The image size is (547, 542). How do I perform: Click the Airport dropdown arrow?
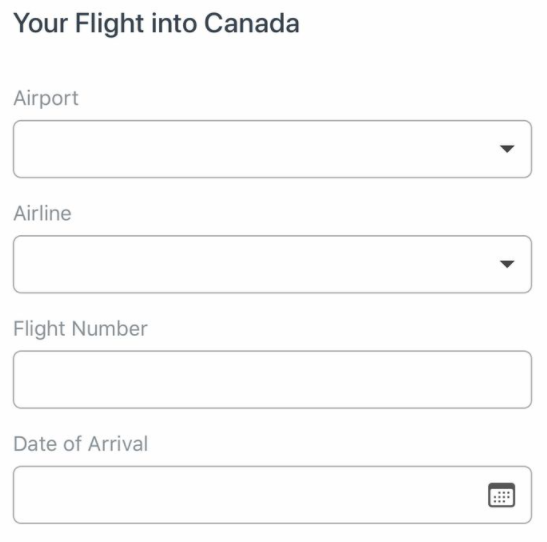tap(507, 149)
